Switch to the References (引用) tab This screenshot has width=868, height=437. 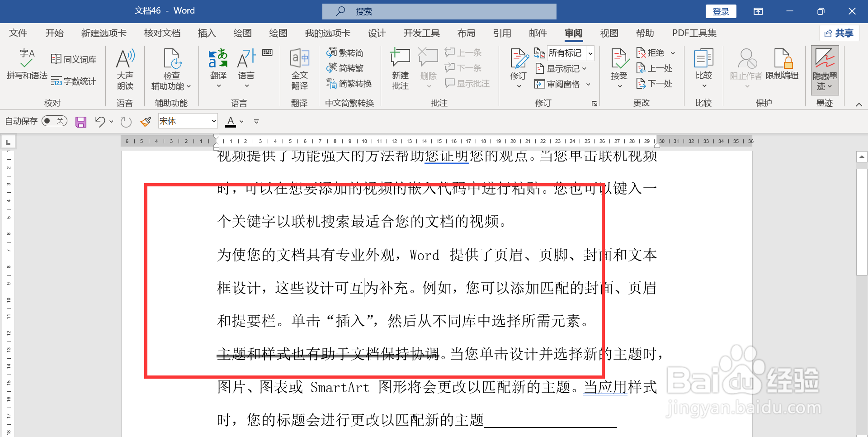coord(502,33)
